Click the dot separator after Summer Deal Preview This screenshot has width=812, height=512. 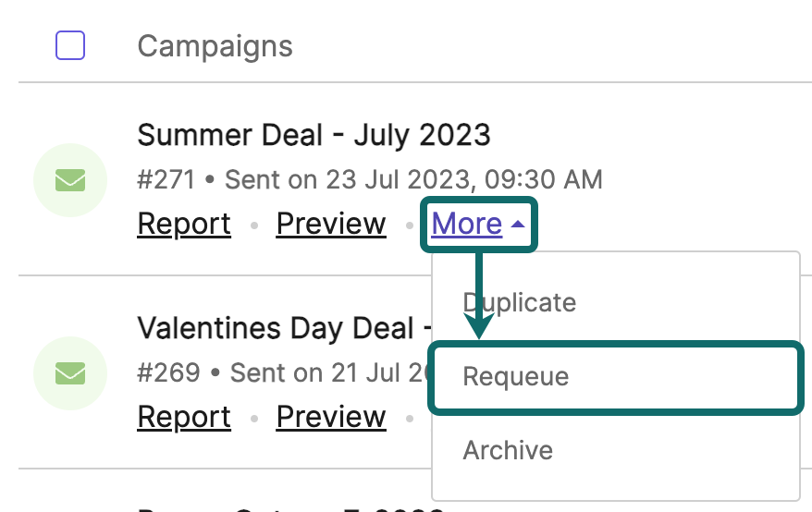pyautogui.click(x=409, y=226)
